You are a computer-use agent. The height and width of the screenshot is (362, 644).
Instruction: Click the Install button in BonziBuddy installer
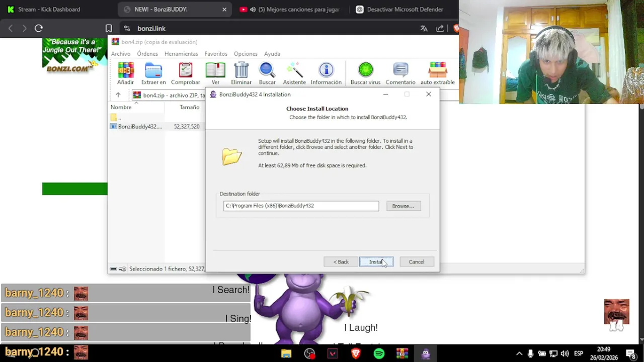pyautogui.click(x=376, y=262)
